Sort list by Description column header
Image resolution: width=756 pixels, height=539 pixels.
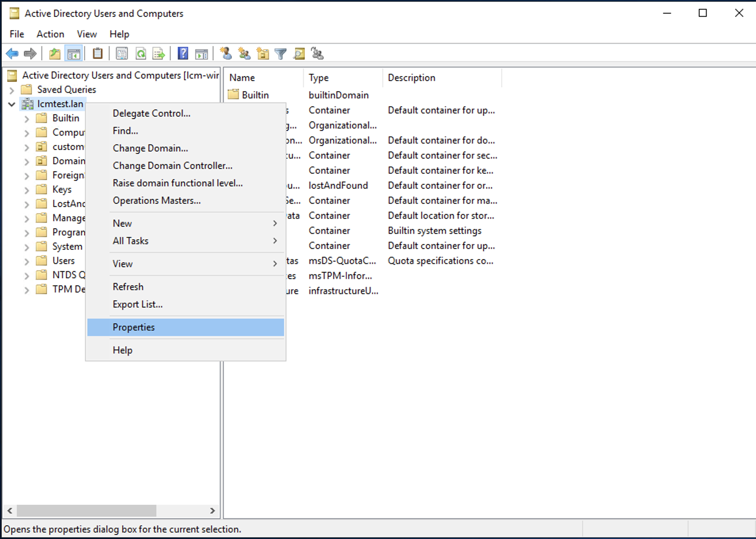[x=411, y=78]
